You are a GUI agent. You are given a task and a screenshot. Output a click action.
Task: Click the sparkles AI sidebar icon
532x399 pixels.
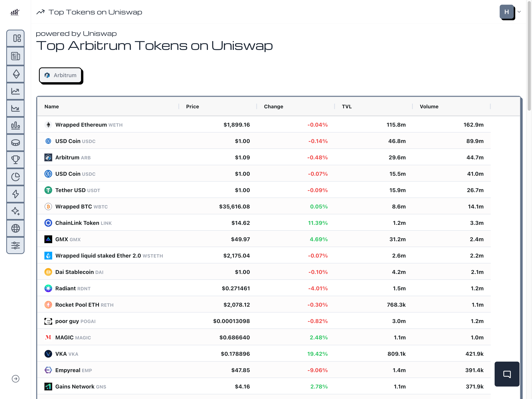click(x=16, y=211)
